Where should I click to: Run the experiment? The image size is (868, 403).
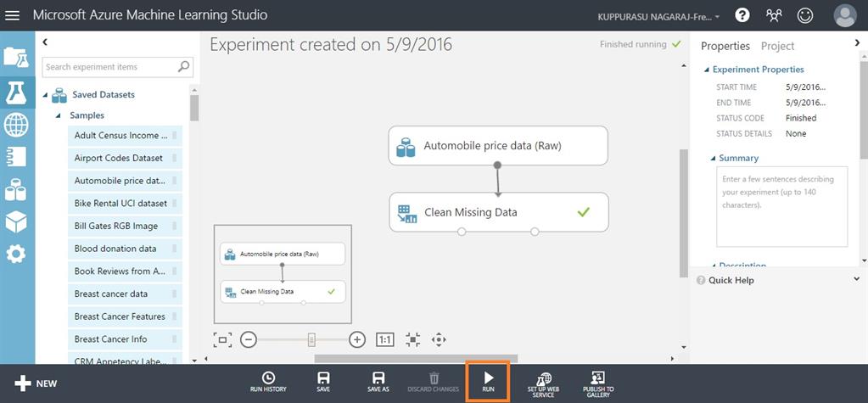tap(488, 382)
